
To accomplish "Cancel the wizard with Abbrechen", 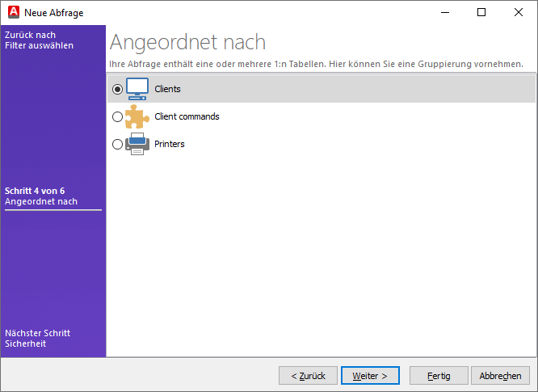I will 500,376.
